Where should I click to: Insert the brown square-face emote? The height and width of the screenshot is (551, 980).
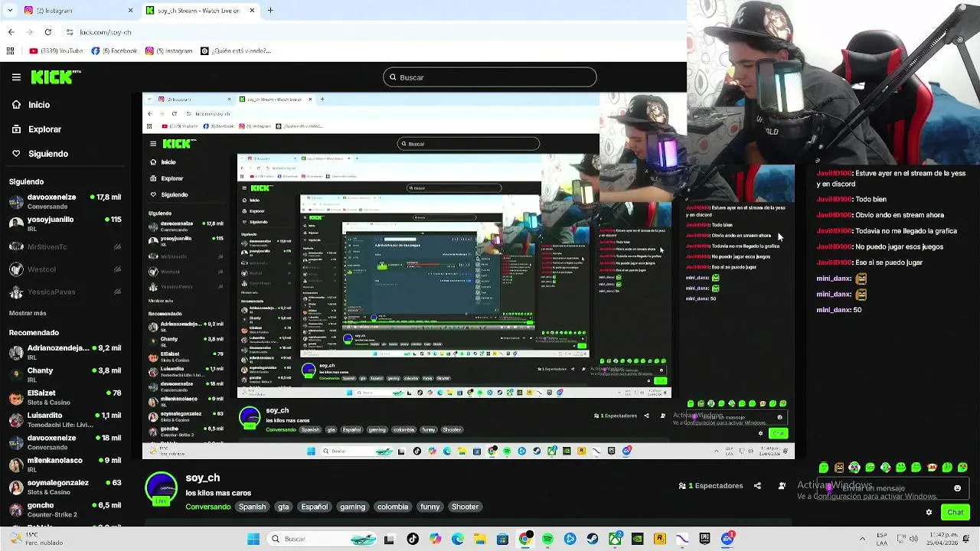pyautogui.click(x=839, y=468)
